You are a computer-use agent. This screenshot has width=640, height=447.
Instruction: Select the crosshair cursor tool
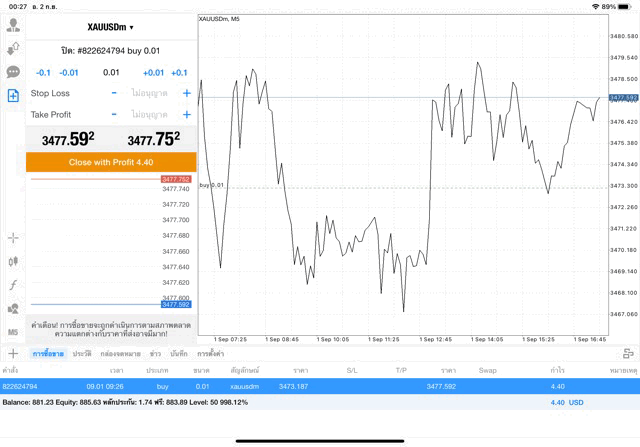point(13,238)
